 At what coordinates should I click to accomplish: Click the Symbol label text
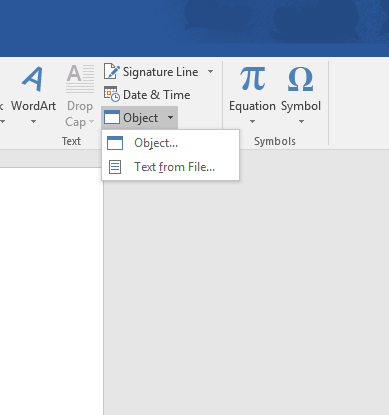click(301, 106)
